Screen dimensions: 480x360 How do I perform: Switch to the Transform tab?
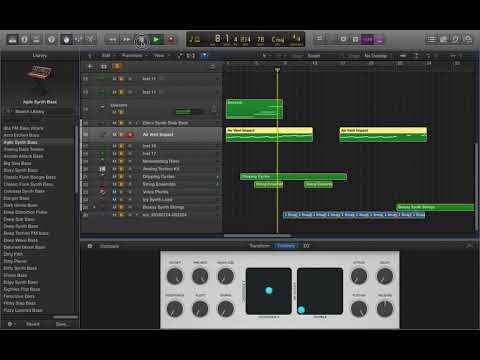coord(259,246)
